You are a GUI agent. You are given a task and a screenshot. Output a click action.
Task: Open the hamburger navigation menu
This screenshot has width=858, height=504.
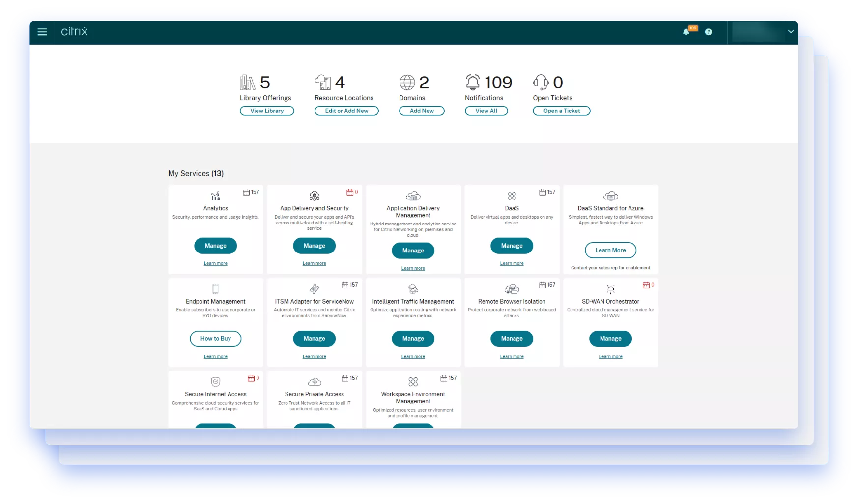pyautogui.click(x=42, y=32)
